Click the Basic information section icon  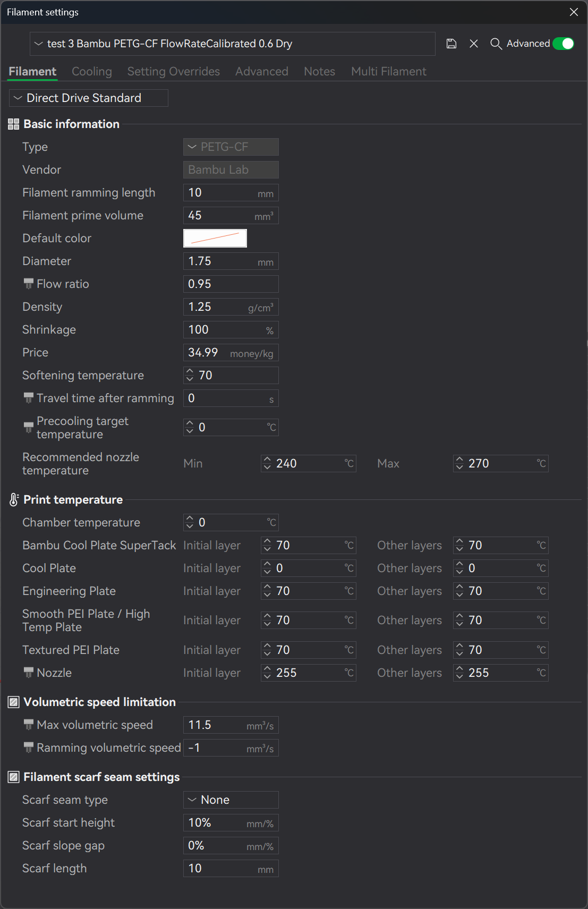tap(14, 124)
